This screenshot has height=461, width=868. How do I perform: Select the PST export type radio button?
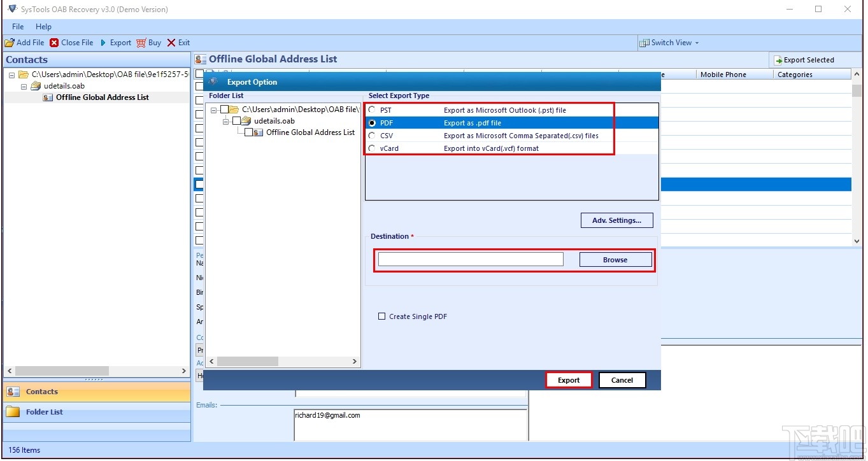[x=372, y=110]
